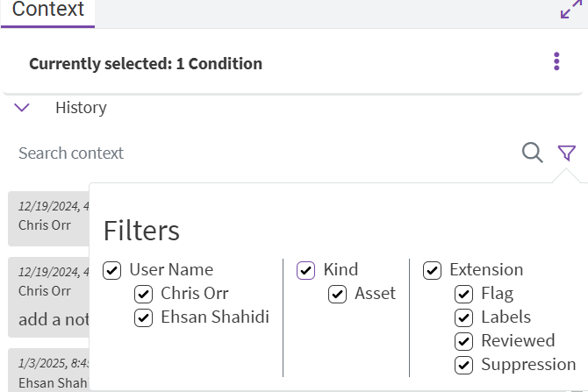588x392 pixels.
Task: Collapse the History section chevron
Action: pyautogui.click(x=23, y=108)
